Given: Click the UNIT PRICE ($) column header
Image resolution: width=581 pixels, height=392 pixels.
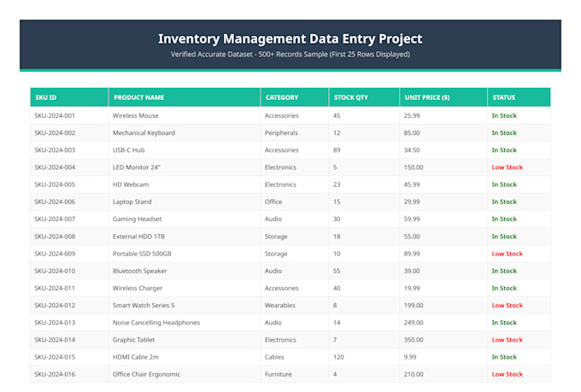Looking at the screenshot, I should [443, 97].
